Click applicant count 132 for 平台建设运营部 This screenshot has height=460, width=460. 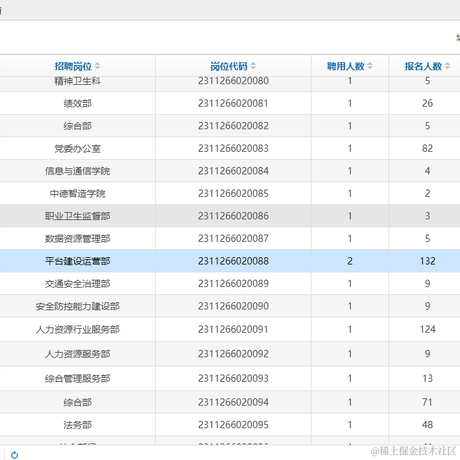pos(427,261)
